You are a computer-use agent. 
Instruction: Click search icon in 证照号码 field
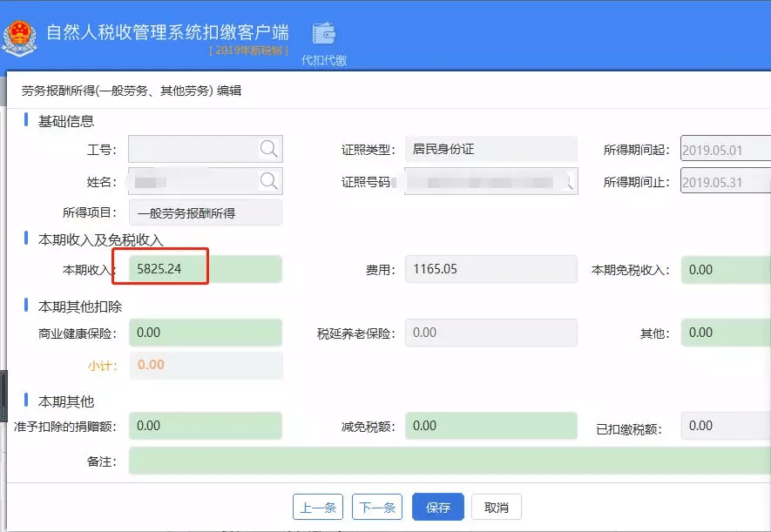569,181
